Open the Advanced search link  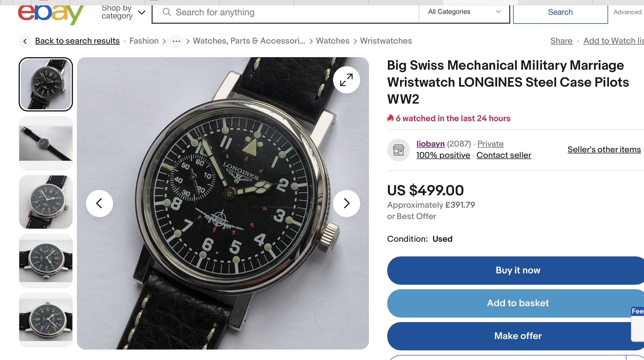[x=627, y=12]
